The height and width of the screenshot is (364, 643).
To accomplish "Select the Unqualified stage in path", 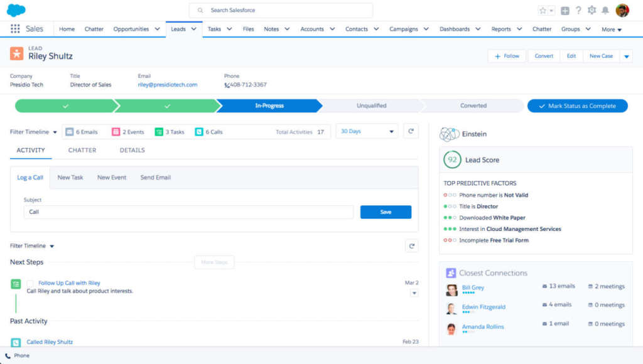I will 371,106.
